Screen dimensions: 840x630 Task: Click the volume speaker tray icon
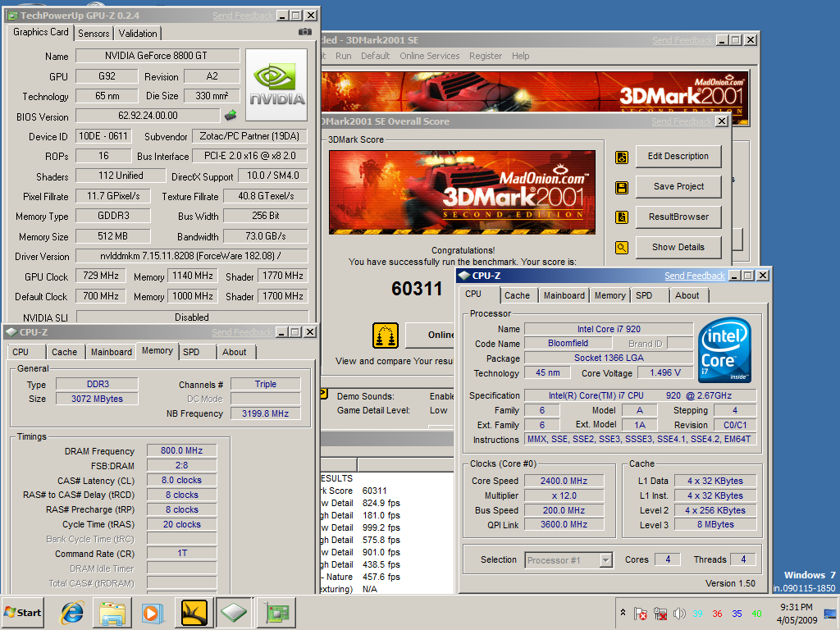[678, 614]
